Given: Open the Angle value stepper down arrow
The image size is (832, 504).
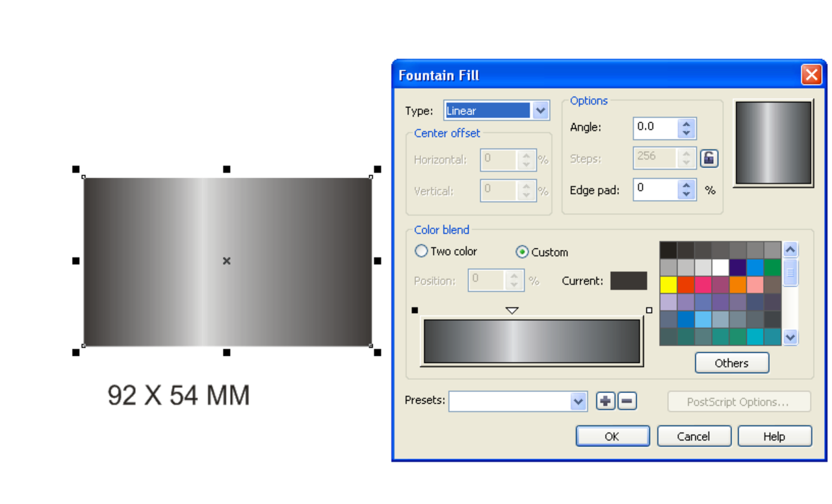Looking at the screenshot, I should [x=686, y=133].
